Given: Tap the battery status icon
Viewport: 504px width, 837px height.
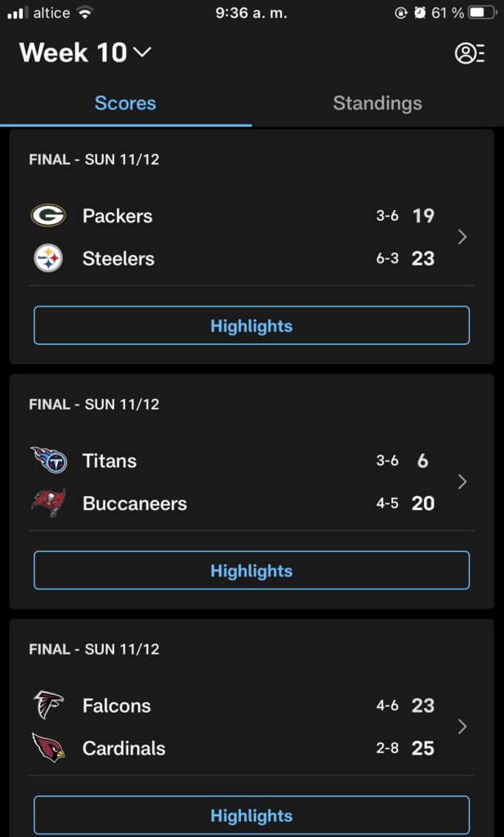Looking at the screenshot, I should (482, 13).
